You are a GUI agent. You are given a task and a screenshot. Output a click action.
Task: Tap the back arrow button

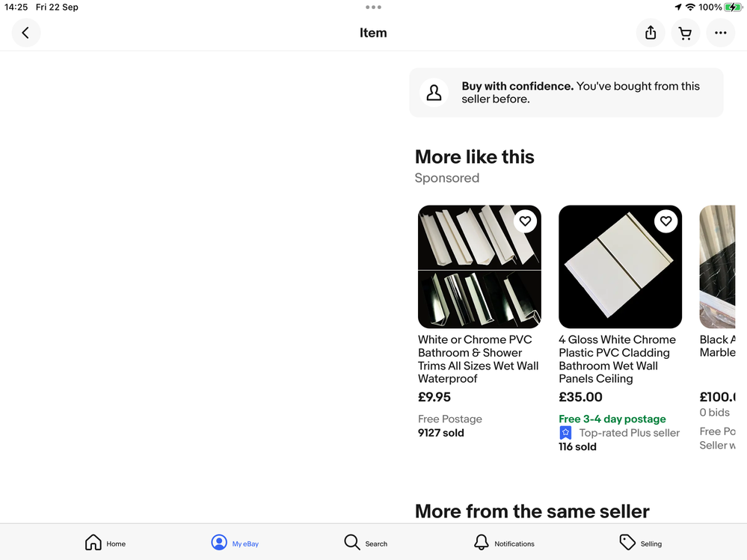tap(26, 33)
